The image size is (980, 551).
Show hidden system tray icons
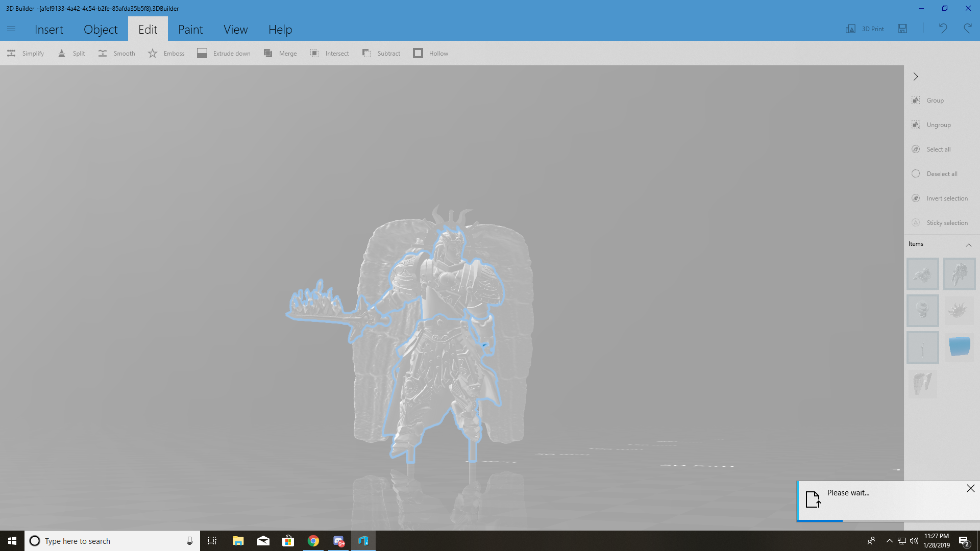click(889, 541)
